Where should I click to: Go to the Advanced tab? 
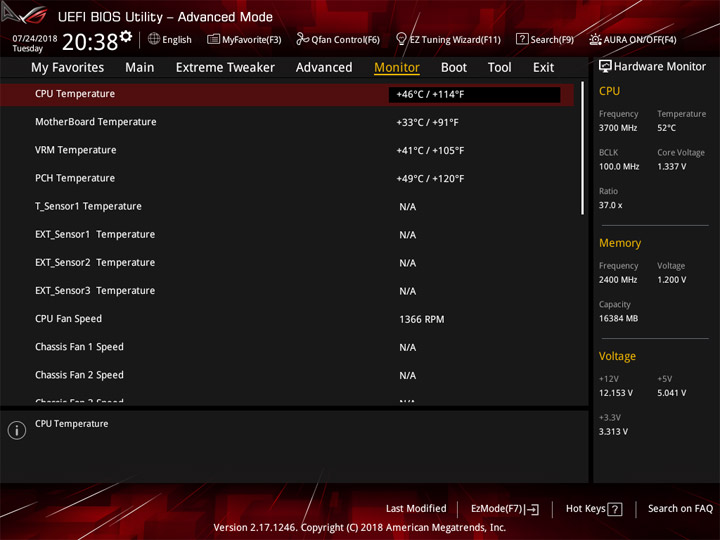pos(324,68)
